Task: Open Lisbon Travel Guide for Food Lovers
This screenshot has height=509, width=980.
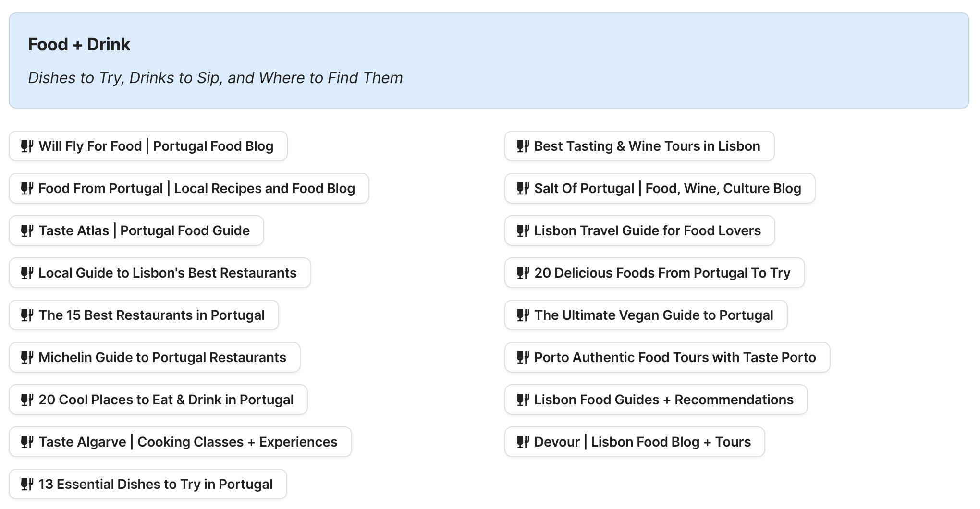Action: [640, 230]
